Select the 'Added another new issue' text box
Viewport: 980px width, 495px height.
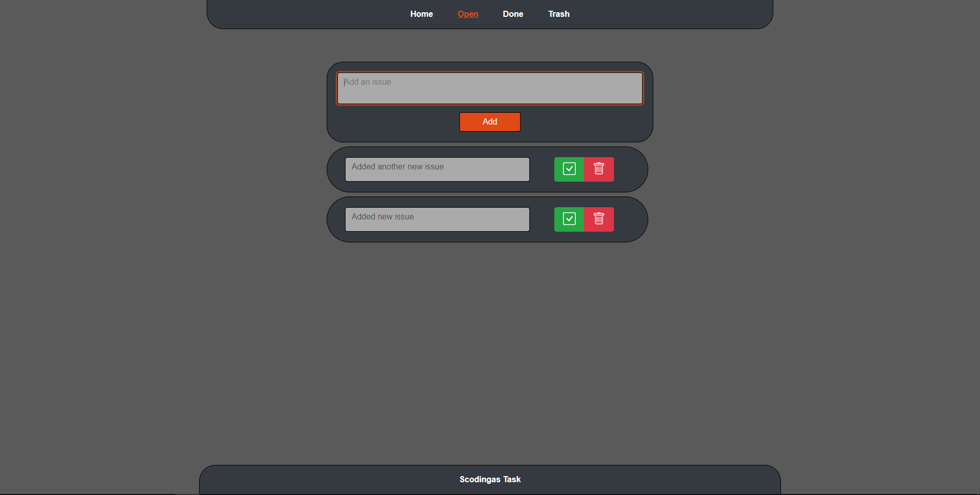pos(437,169)
